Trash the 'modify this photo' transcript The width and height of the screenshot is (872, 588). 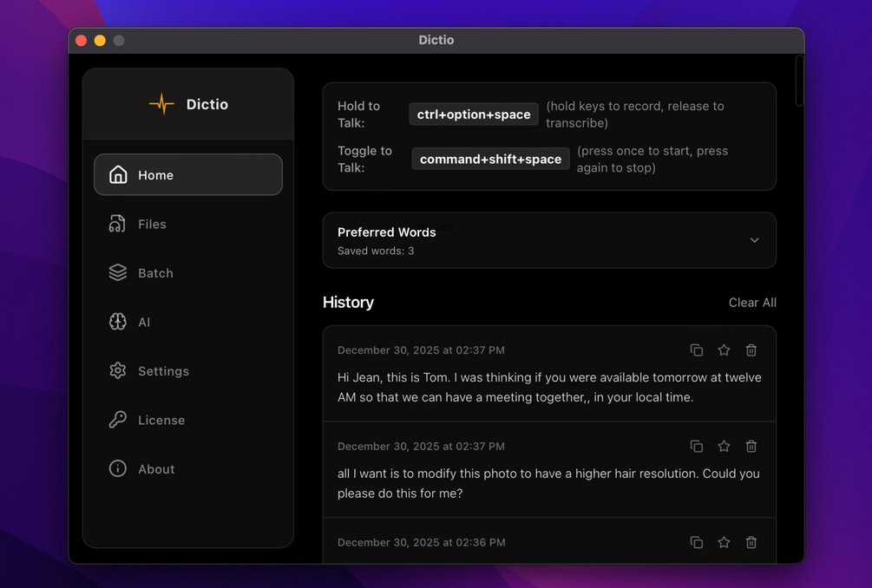(x=751, y=447)
